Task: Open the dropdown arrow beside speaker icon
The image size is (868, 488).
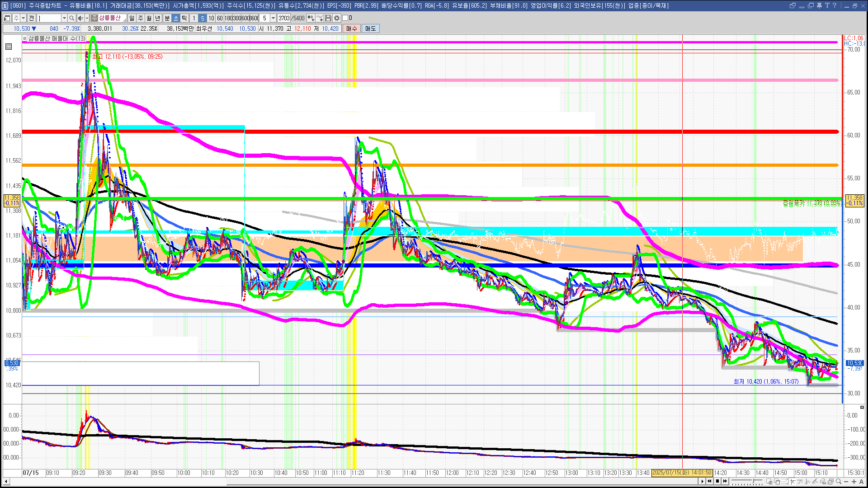Action: [x=87, y=18]
